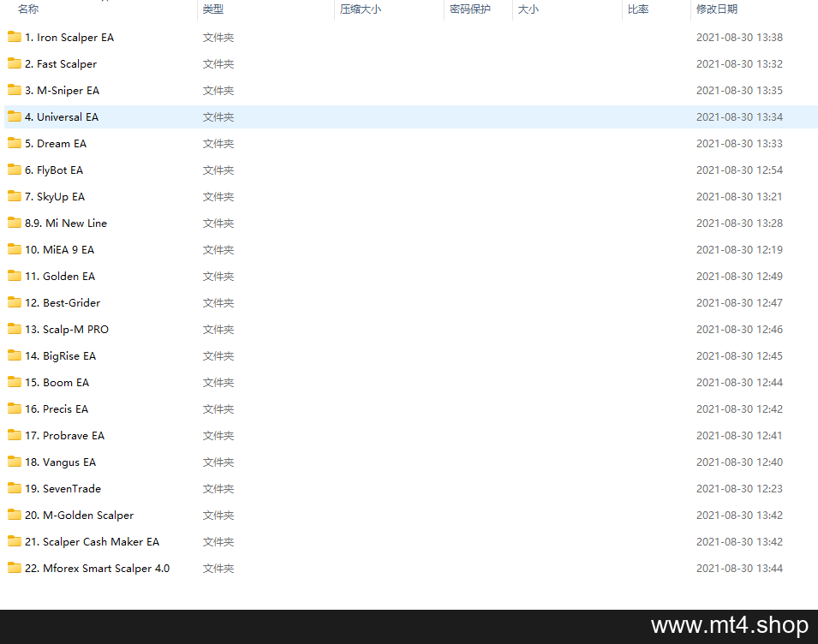Select the '18. Vangus EA' name
The image size is (818, 644).
coord(61,462)
